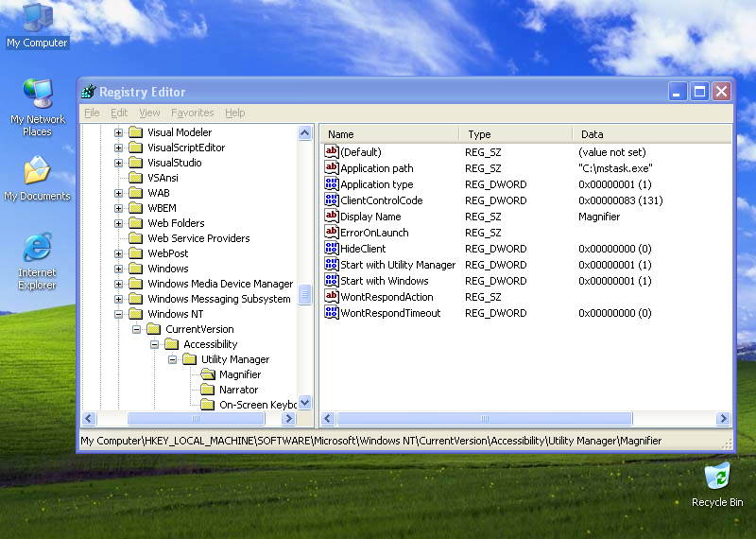
Task: Click the Start with Windows DWORD icon
Action: tap(332, 280)
